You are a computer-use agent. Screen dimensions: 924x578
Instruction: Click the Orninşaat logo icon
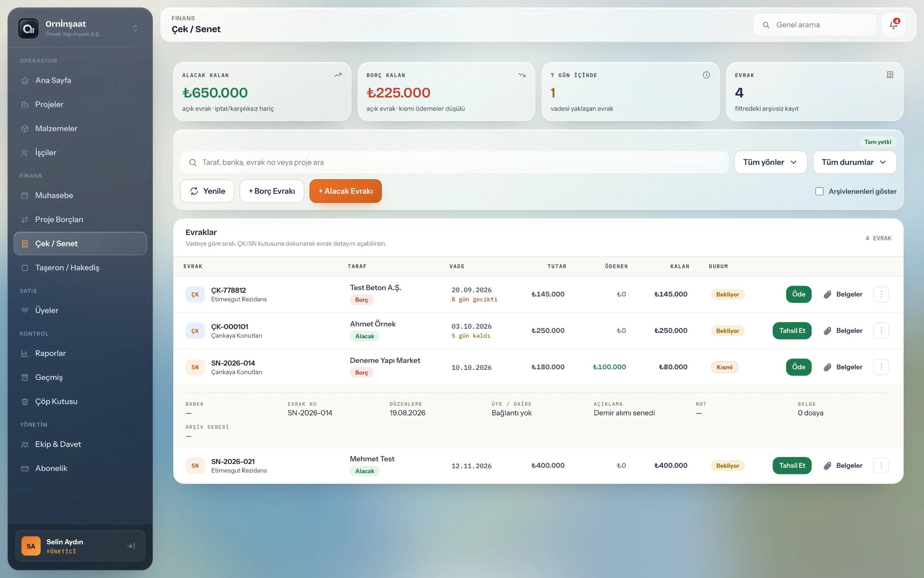28,29
